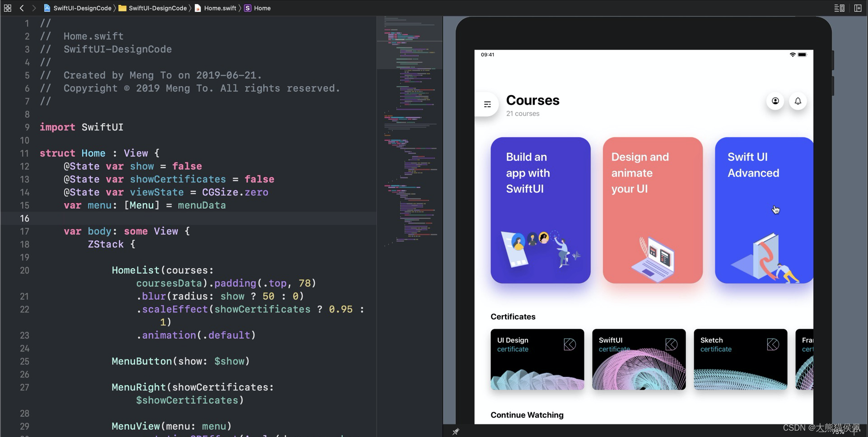Select the Sketch certificate card
This screenshot has width=868, height=437.
point(741,359)
